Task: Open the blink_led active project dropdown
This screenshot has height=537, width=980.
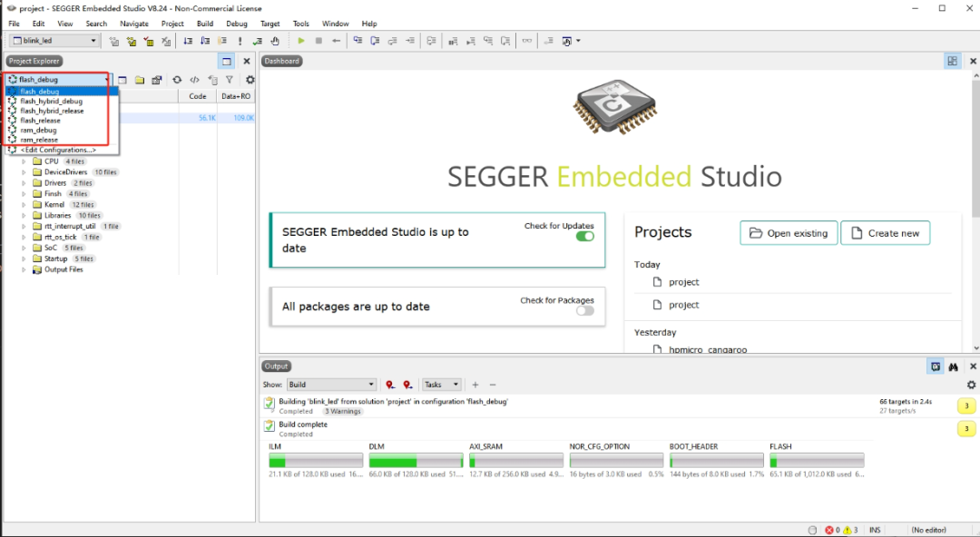Action: tap(55, 41)
